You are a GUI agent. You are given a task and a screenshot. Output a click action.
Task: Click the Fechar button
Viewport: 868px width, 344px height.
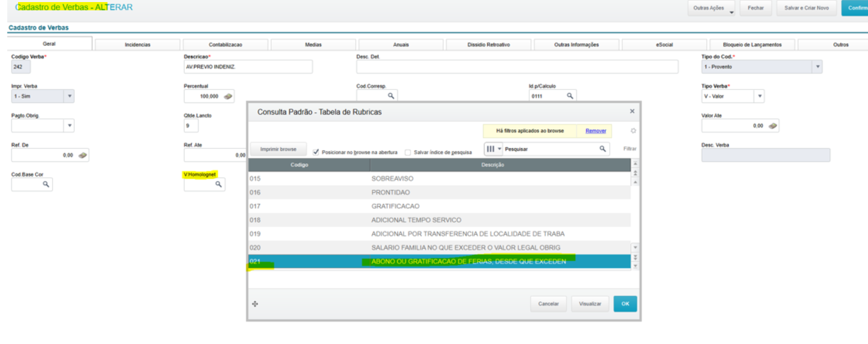(755, 8)
